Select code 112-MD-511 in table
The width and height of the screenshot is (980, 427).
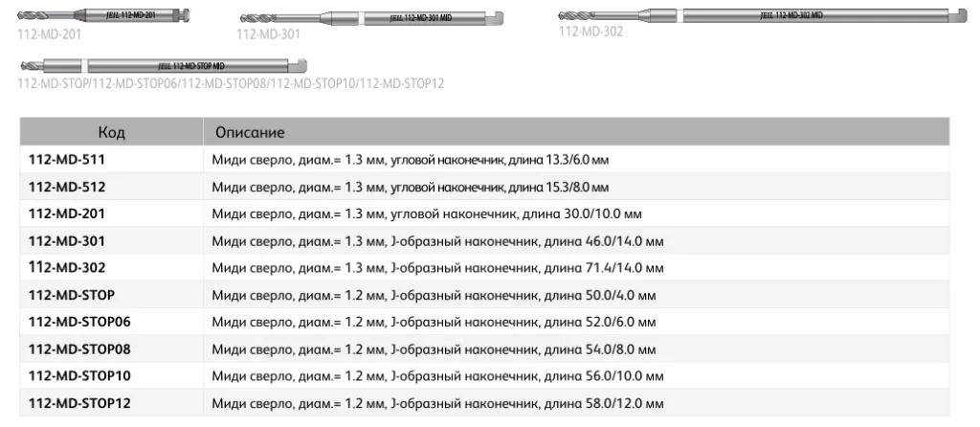tap(67, 159)
